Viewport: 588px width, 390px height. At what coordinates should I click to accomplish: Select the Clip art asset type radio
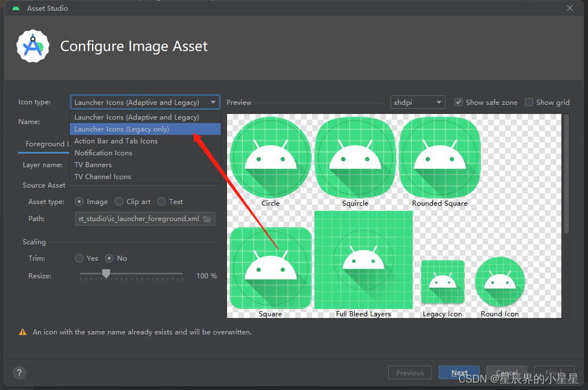119,202
